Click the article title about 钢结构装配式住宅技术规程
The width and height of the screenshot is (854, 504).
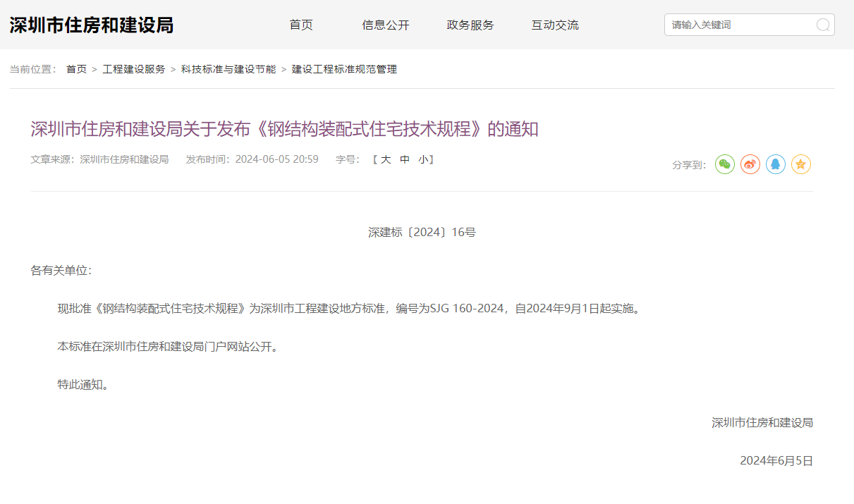(284, 129)
